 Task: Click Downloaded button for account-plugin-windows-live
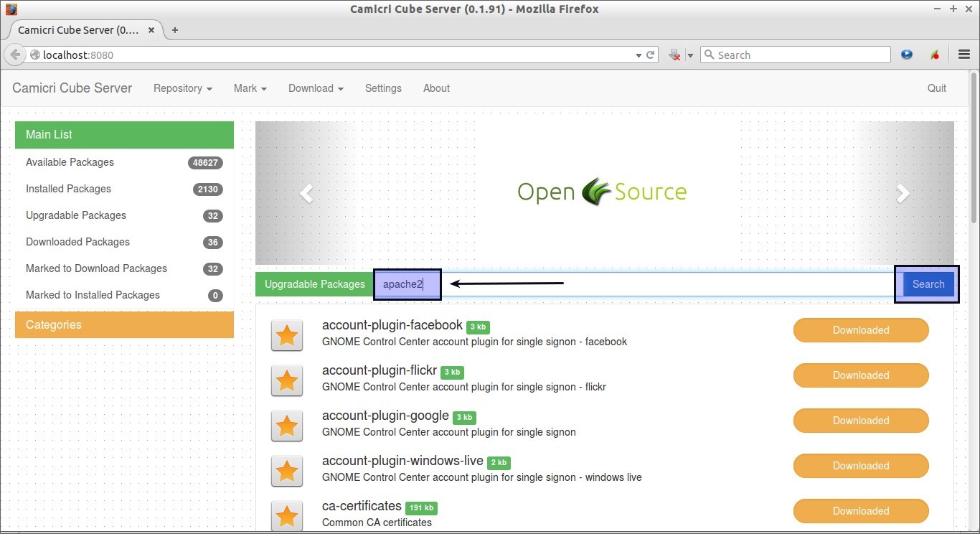pyautogui.click(x=861, y=466)
